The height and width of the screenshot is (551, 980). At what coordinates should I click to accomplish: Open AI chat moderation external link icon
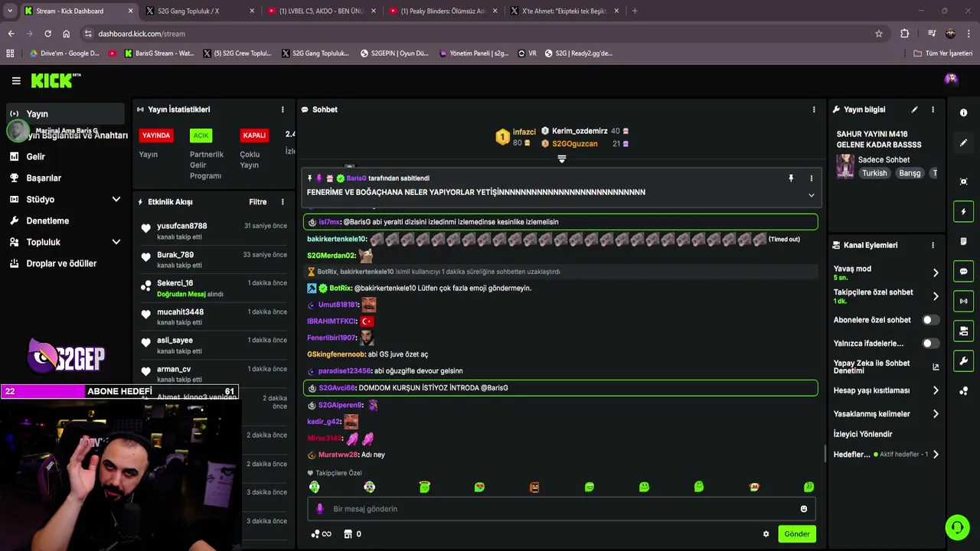pos(936,367)
